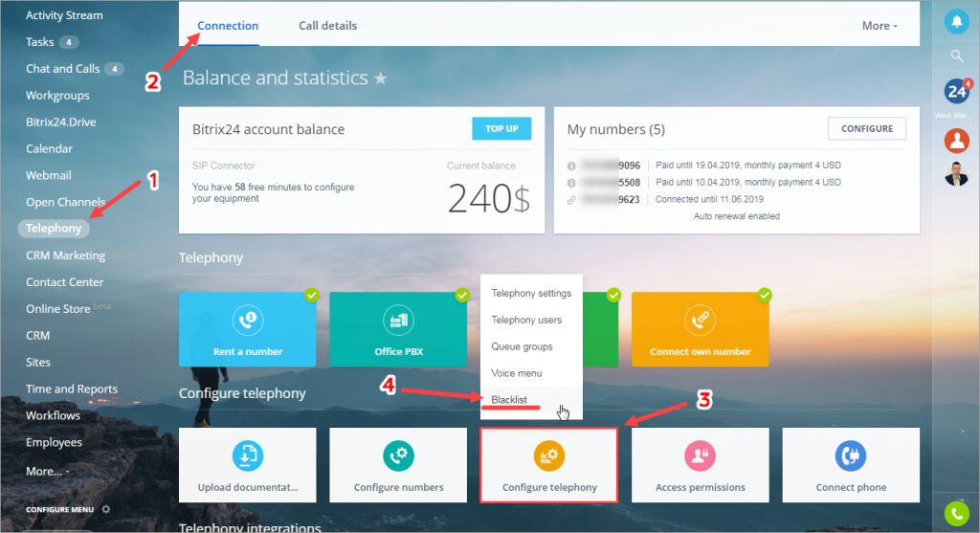The width and height of the screenshot is (980, 533).
Task: Click the green checkmark on Connect own number
Action: [765, 295]
